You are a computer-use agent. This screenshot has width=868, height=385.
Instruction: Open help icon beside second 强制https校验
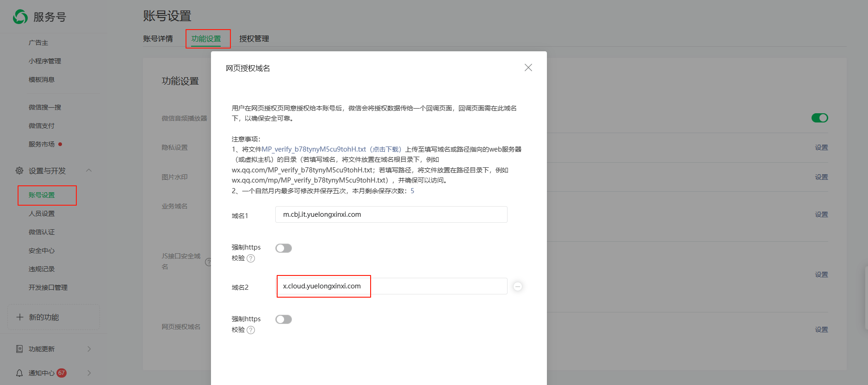click(251, 330)
